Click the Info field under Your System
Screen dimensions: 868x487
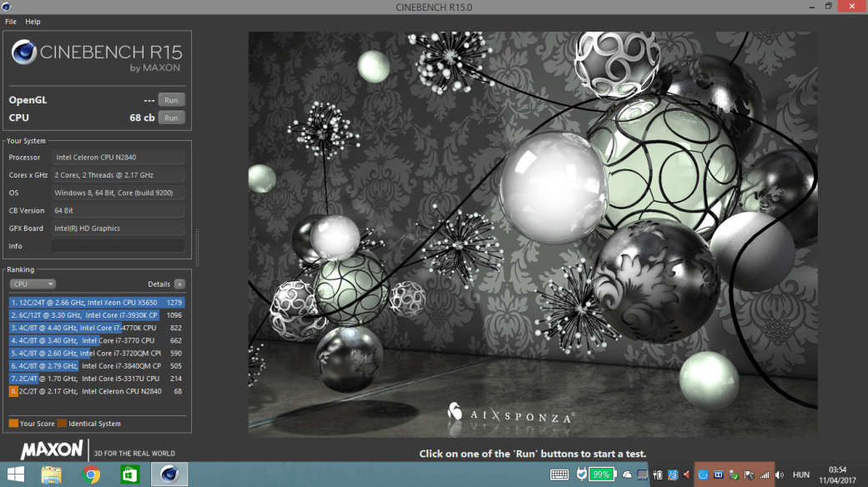coord(118,245)
